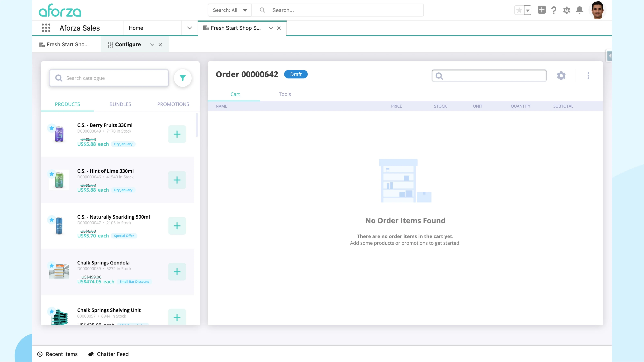Toggle favorite star on Berry Fruits 330ml
Image resolution: width=644 pixels, height=362 pixels.
52,128
